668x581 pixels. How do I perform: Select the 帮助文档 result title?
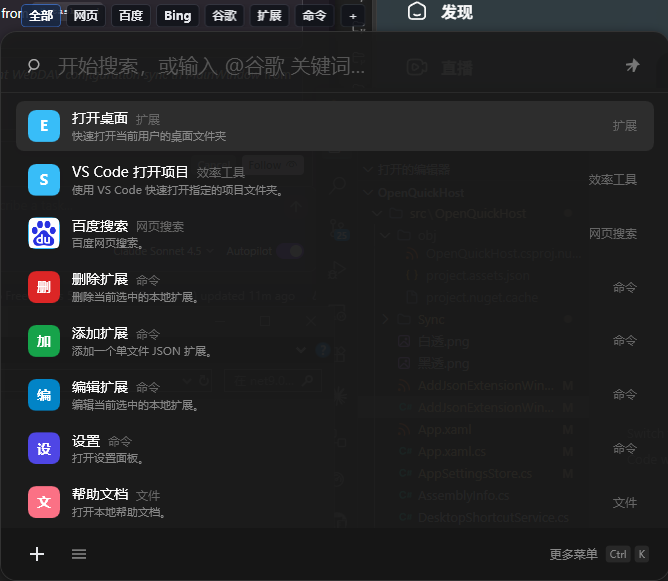[100, 495]
